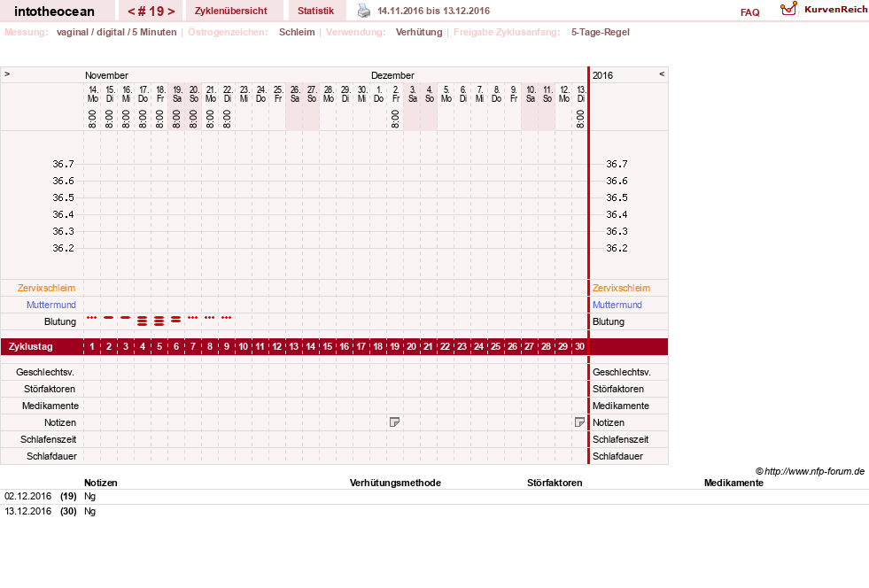Open the Statistik tab
869x588 pixels.
316,11
